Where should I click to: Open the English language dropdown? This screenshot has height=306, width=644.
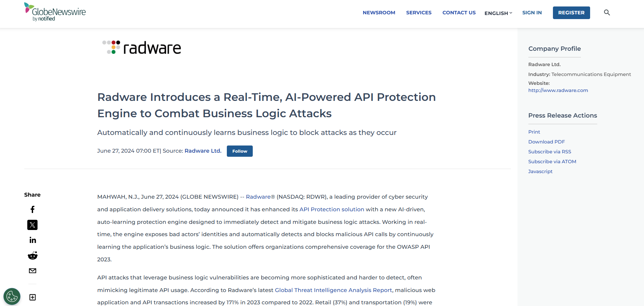click(498, 13)
